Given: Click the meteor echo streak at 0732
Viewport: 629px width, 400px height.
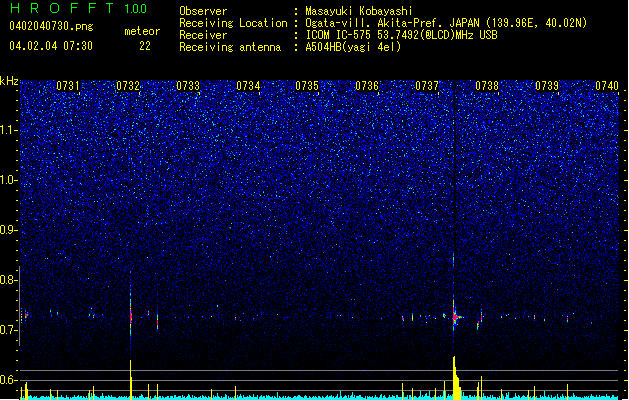Looking at the screenshot, I should pyautogui.click(x=130, y=313).
